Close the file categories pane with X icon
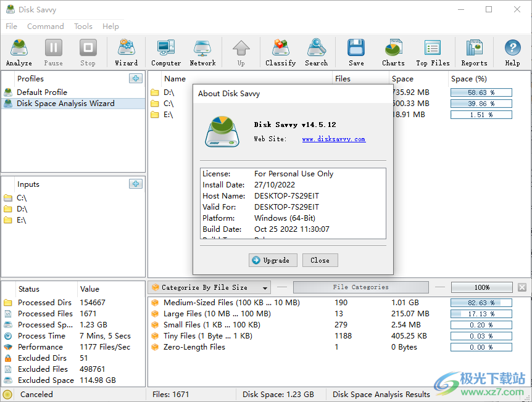 [x=522, y=287]
